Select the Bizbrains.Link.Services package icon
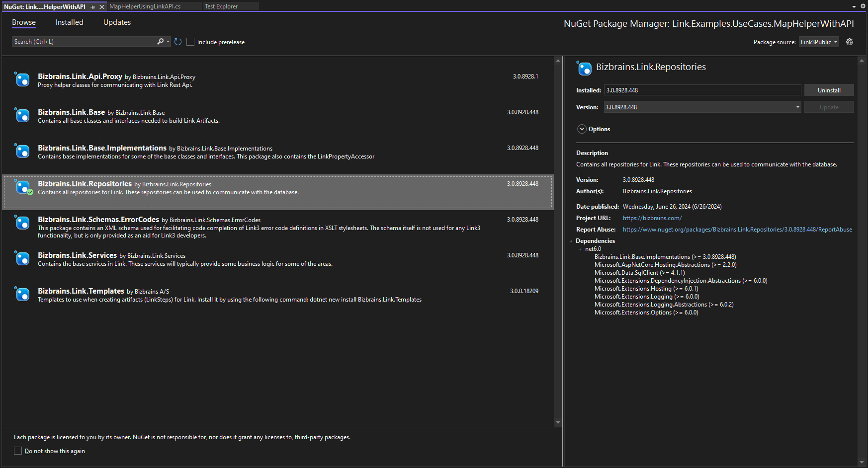This screenshot has width=868, height=468. (22, 258)
